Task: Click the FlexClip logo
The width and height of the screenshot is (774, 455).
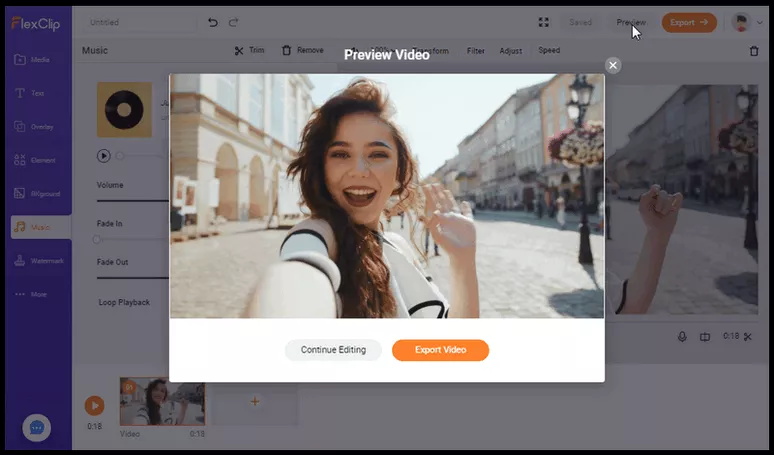Action: [x=36, y=23]
